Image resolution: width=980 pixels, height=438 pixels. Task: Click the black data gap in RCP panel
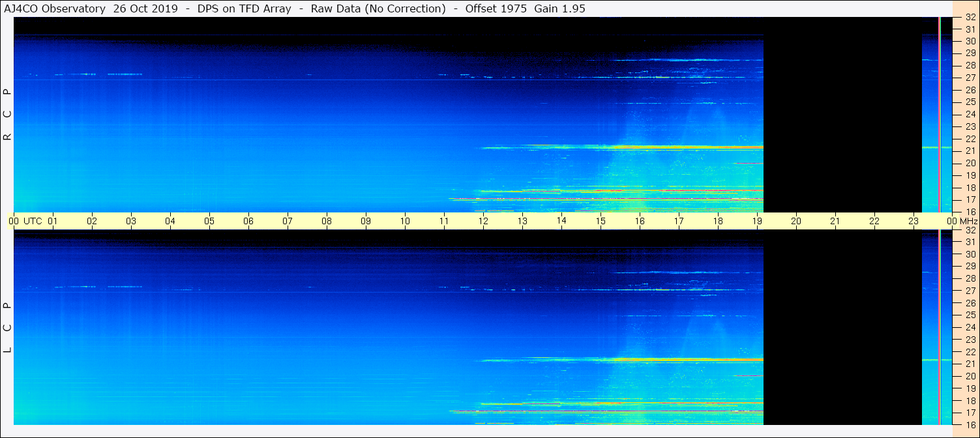pos(841,115)
